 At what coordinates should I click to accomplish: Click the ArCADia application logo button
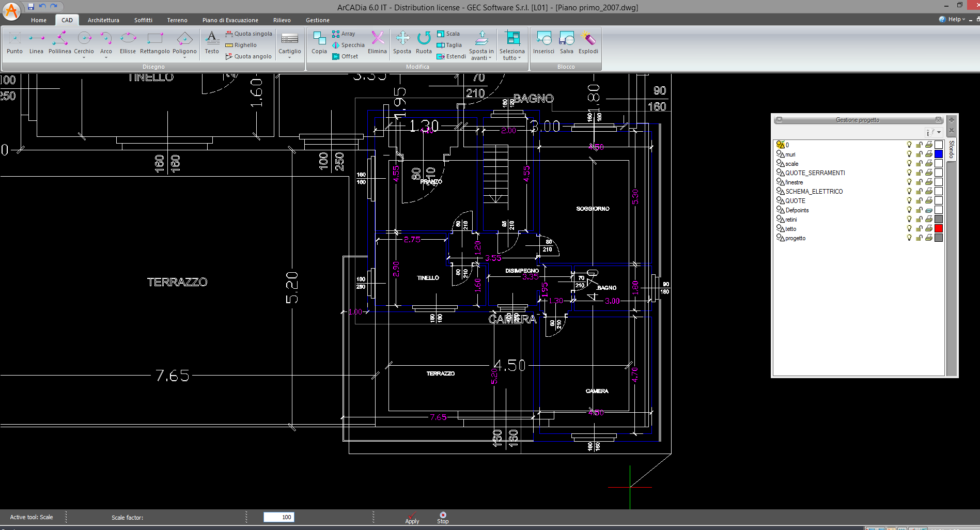pyautogui.click(x=11, y=11)
